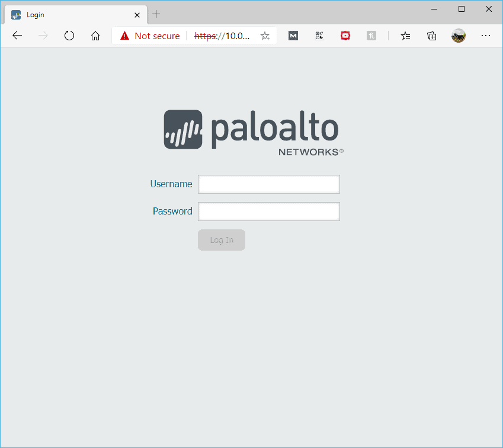Maximize the browser window

click(462, 9)
